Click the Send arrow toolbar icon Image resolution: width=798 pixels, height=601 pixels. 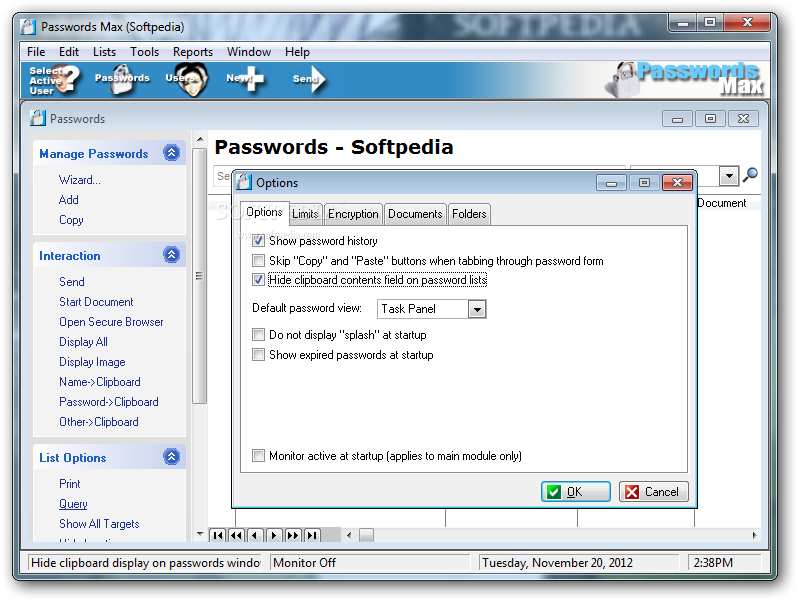(309, 79)
